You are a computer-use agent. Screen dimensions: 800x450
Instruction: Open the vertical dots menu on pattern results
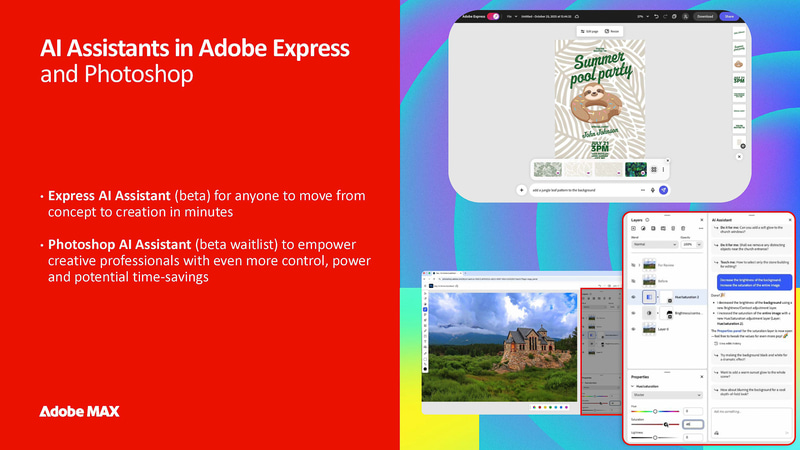[x=663, y=169]
